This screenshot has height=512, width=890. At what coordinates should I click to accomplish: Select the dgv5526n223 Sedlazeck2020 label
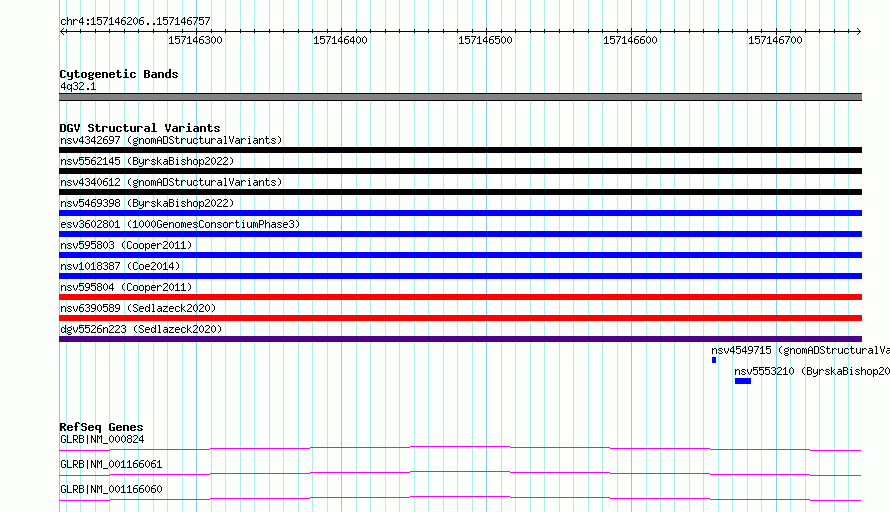141,329
